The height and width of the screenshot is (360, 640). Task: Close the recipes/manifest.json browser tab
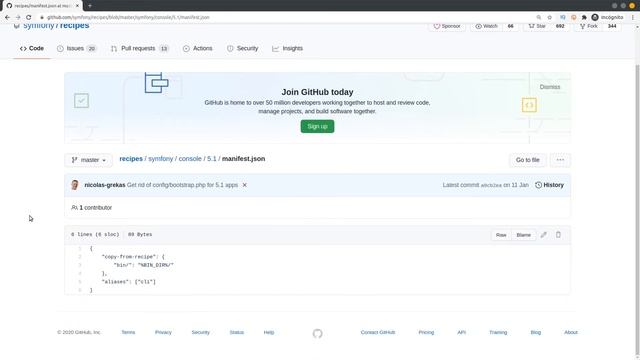pyautogui.click(x=77, y=6)
